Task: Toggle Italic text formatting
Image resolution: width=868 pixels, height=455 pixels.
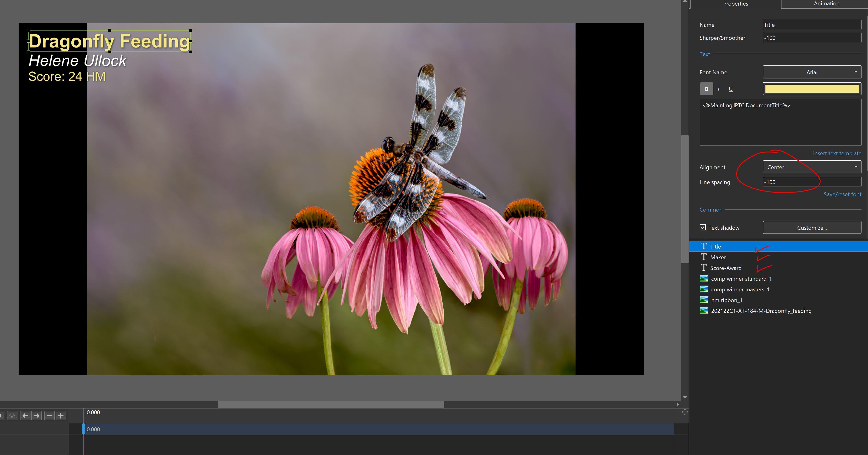Action: pyautogui.click(x=718, y=89)
